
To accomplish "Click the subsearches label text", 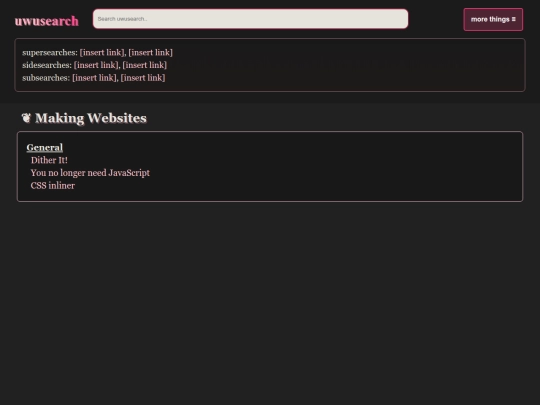I will (46, 78).
